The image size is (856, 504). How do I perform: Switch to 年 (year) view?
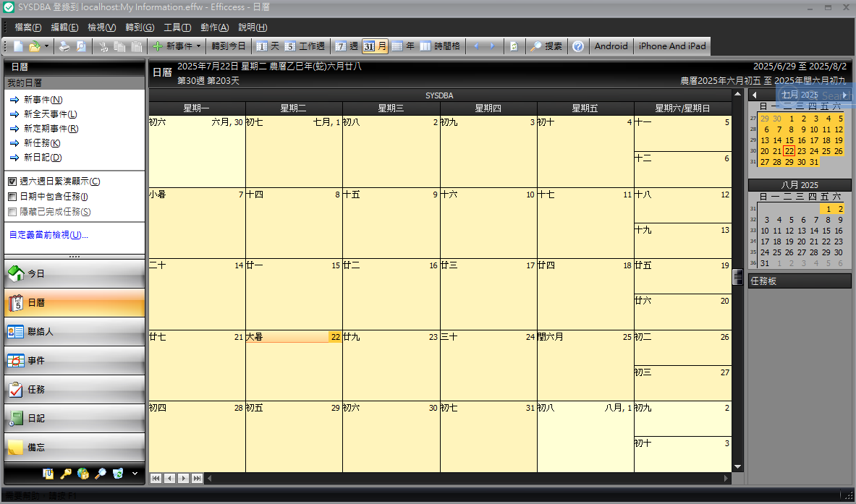(x=404, y=46)
